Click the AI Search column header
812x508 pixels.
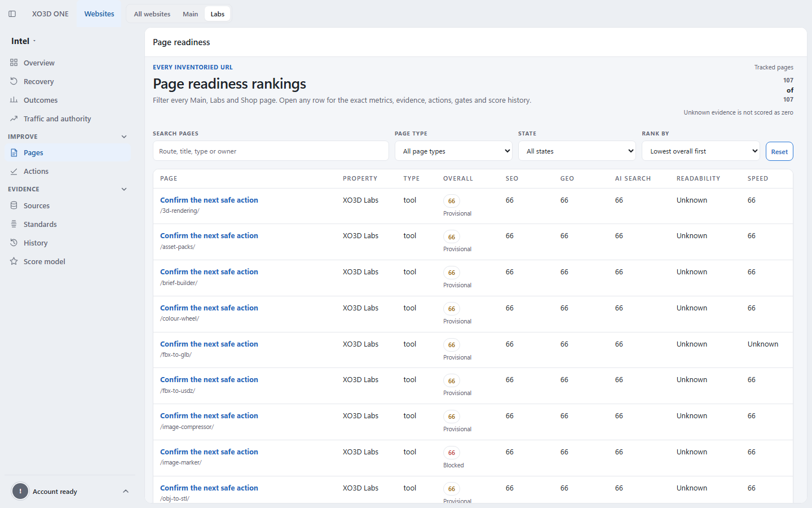[x=633, y=178]
